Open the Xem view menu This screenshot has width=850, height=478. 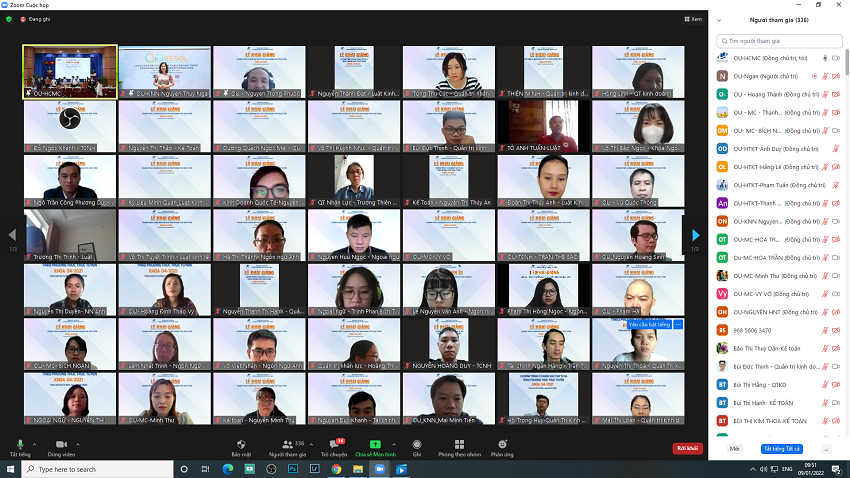(692, 19)
